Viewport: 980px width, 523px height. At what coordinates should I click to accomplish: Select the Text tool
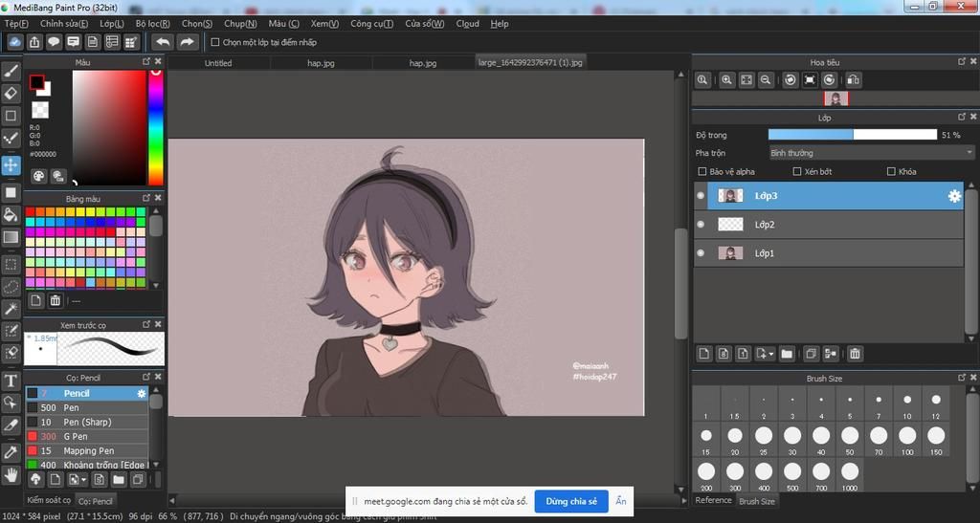coord(11,381)
